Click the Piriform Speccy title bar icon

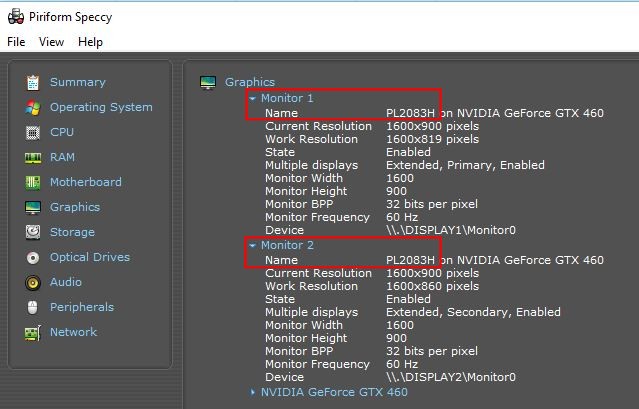pyautogui.click(x=16, y=16)
